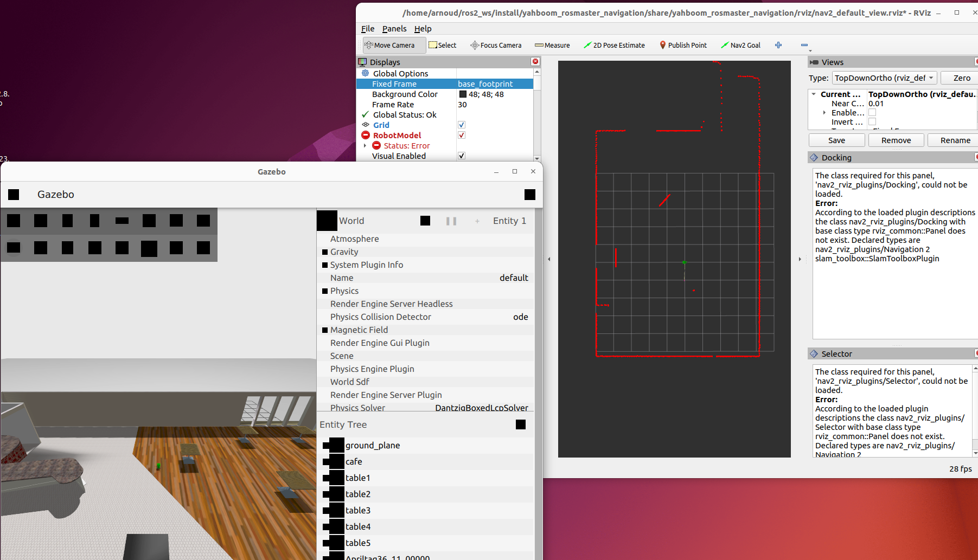978x560 pixels.
Task: Toggle the Visual Enabled checkbox
Action: click(462, 156)
